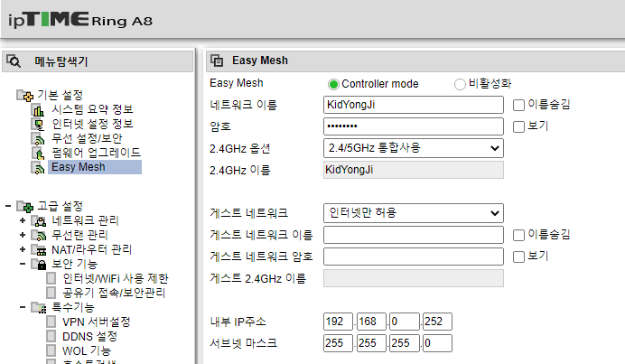The height and width of the screenshot is (364, 625).
Task: Open the 2.4GHz 옵션 dropdown
Action: (414, 148)
